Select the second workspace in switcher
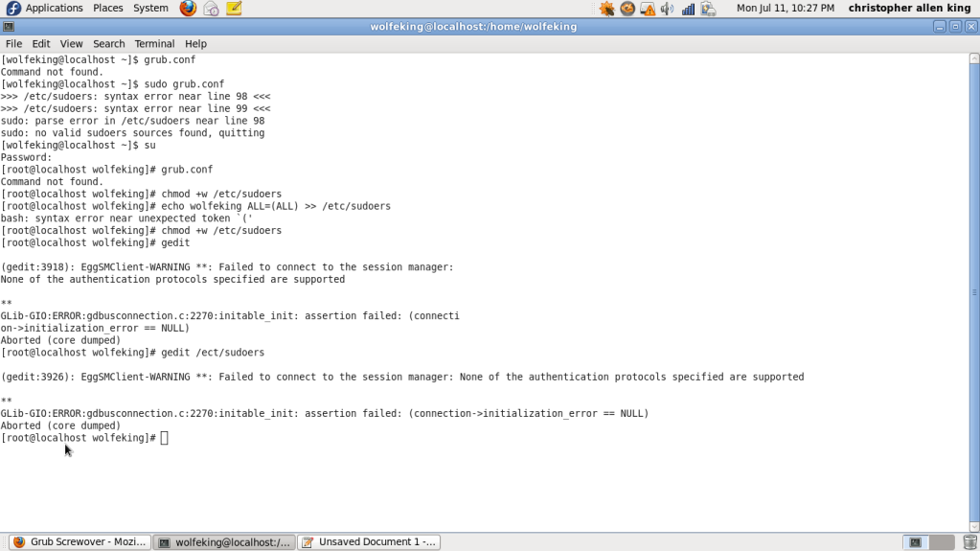Image resolution: width=980 pixels, height=551 pixels. click(x=942, y=542)
